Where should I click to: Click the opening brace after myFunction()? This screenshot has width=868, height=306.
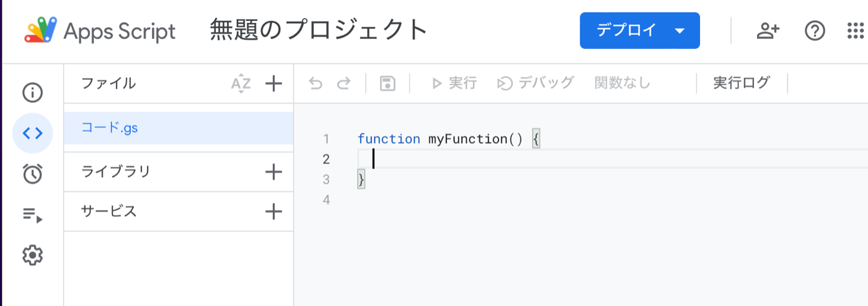tap(536, 139)
